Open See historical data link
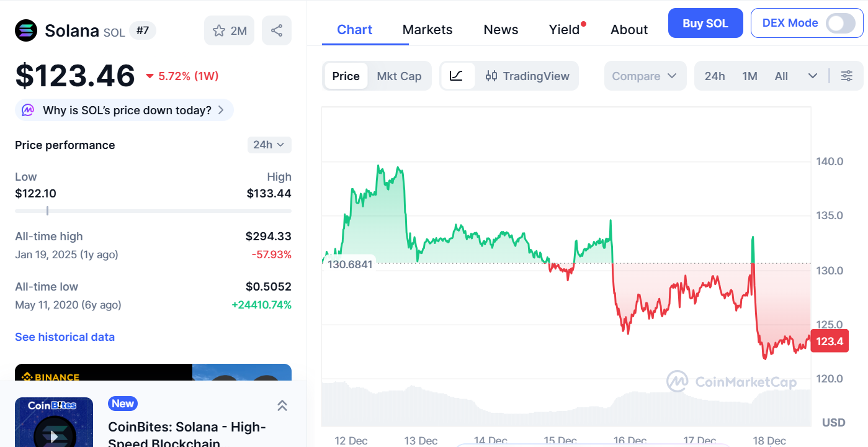 tap(65, 337)
